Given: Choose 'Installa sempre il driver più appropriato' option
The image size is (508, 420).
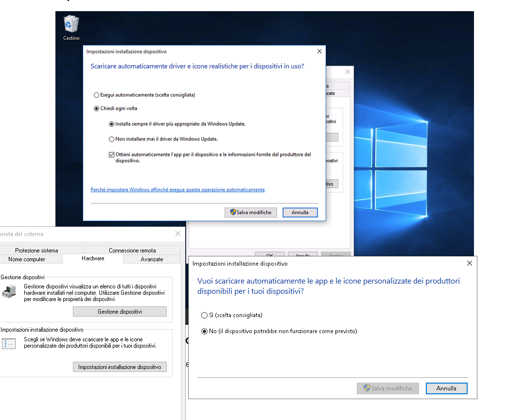Looking at the screenshot, I should 177,124.
